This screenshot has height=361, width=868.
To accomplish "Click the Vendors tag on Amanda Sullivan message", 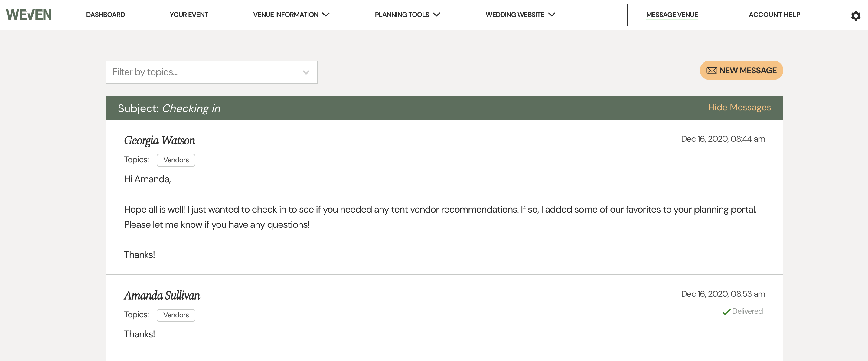I will [176, 314].
